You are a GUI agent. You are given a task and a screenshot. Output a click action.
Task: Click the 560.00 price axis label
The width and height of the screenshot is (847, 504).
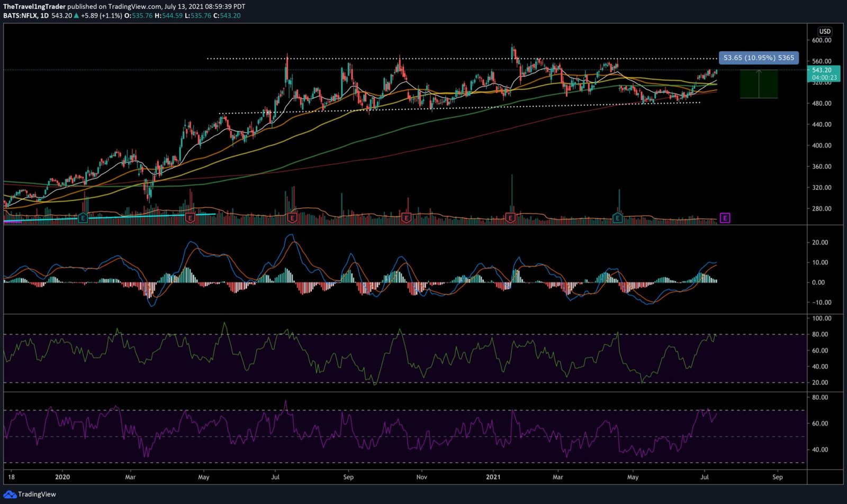pyautogui.click(x=822, y=61)
